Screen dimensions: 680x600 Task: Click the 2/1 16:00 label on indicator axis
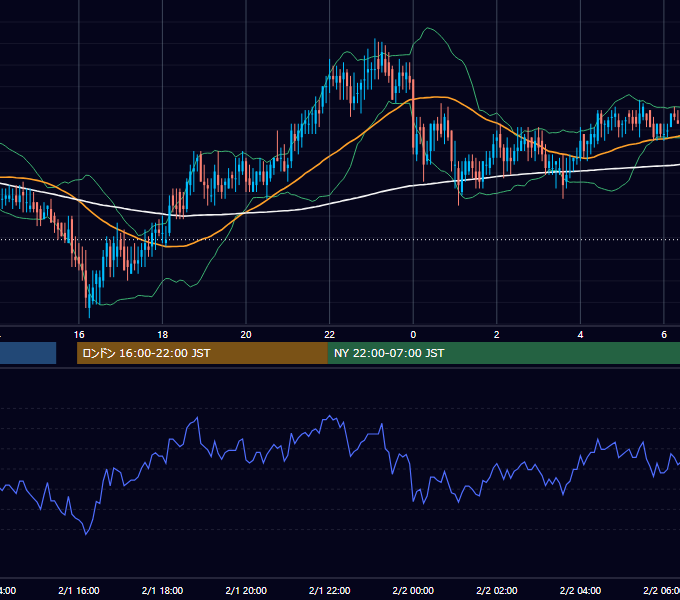point(79,590)
